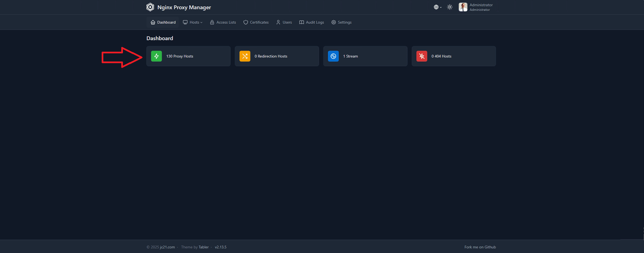Viewport: 644px width, 253px height.
Task: Open the Settings page
Action: point(341,22)
